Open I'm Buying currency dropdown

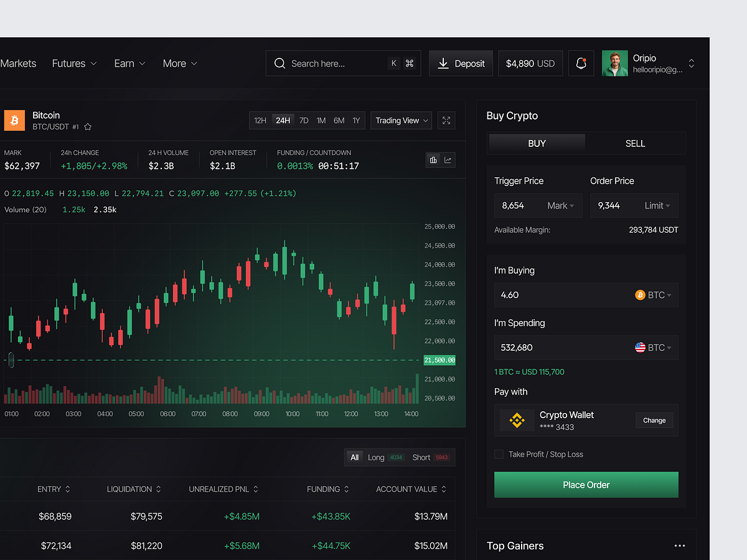(x=653, y=295)
